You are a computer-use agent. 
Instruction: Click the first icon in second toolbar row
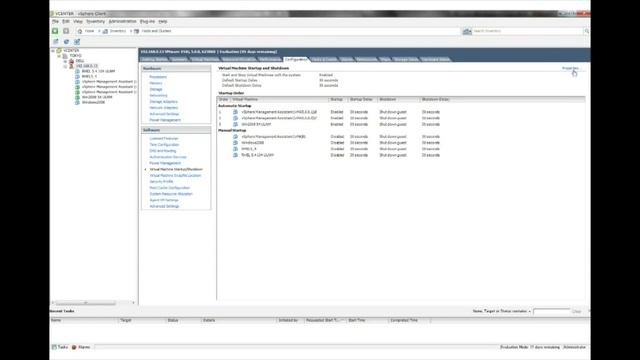(56, 42)
